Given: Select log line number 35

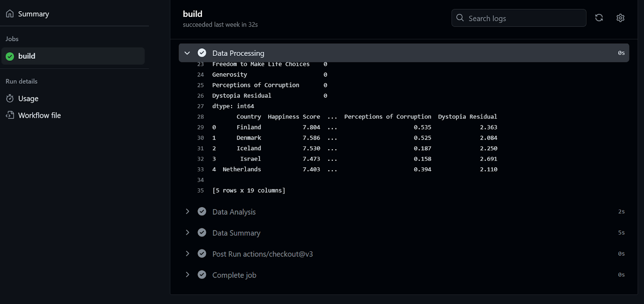Looking at the screenshot, I should pos(200,191).
